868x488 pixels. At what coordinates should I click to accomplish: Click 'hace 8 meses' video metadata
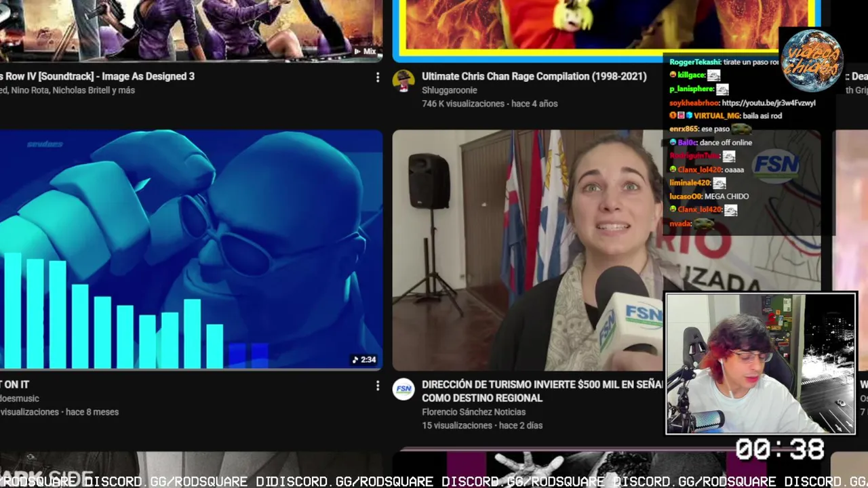click(92, 412)
